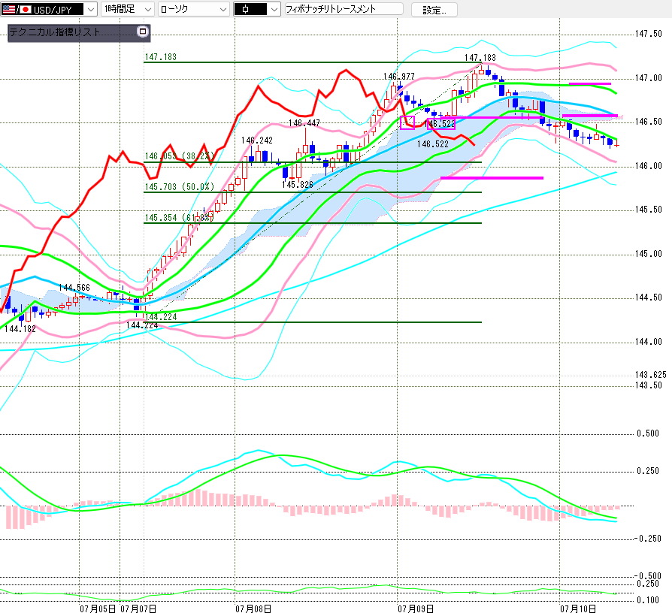Click the テクニカル指標リスト panel title

[x=54, y=32]
